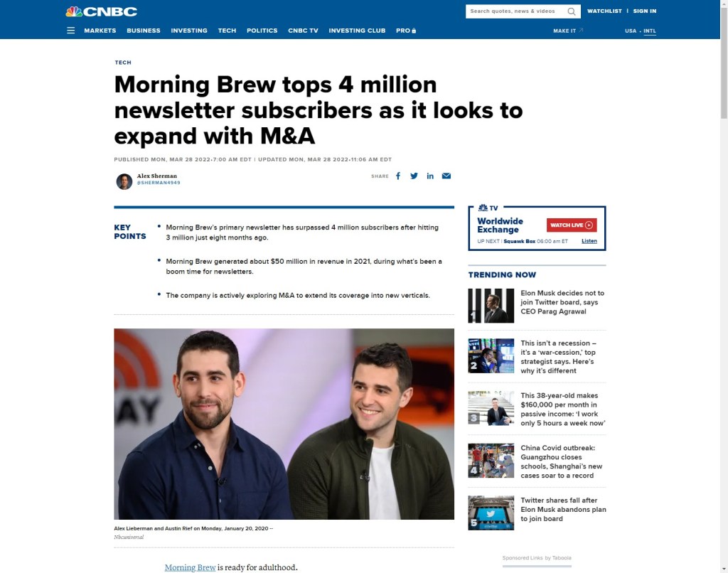Switch edition to INTL
This screenshot has width=728, height=573.
tap(649, 31)
